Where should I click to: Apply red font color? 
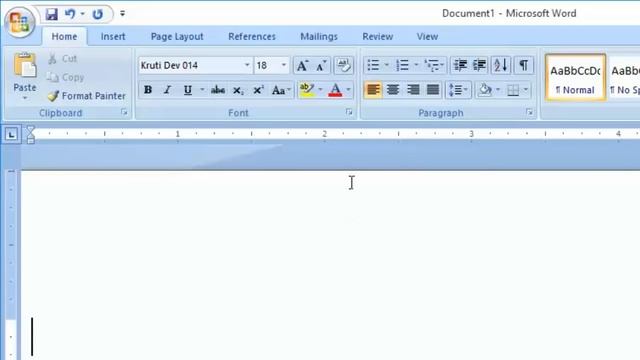tap(335, 90)
